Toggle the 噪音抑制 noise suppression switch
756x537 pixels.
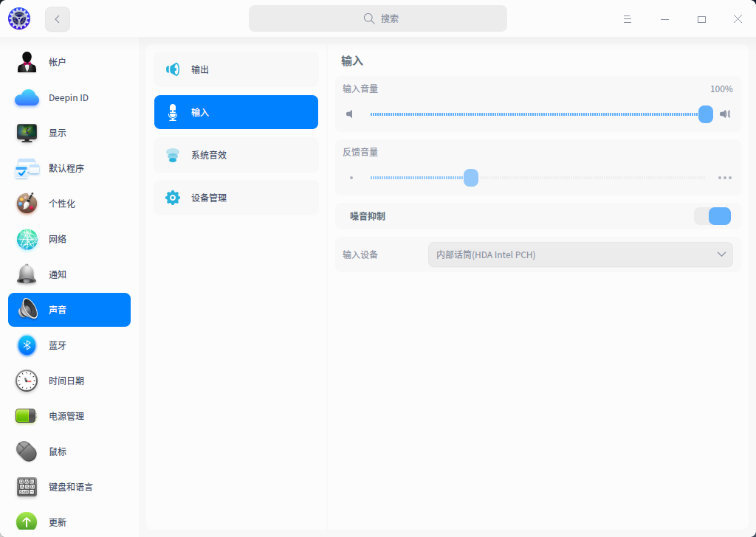click(x=712, y=216)
